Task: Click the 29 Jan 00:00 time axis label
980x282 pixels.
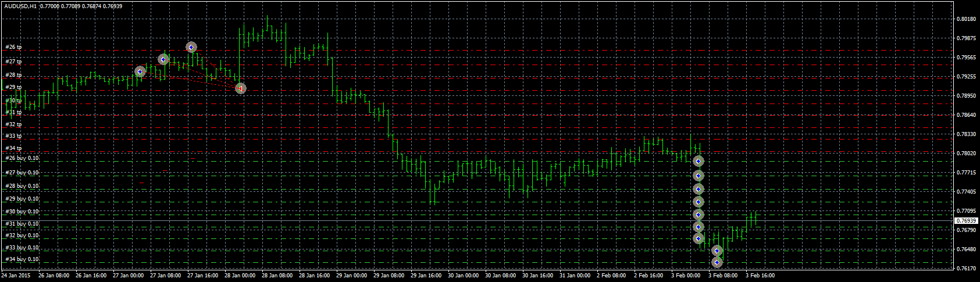Action: 352,276
